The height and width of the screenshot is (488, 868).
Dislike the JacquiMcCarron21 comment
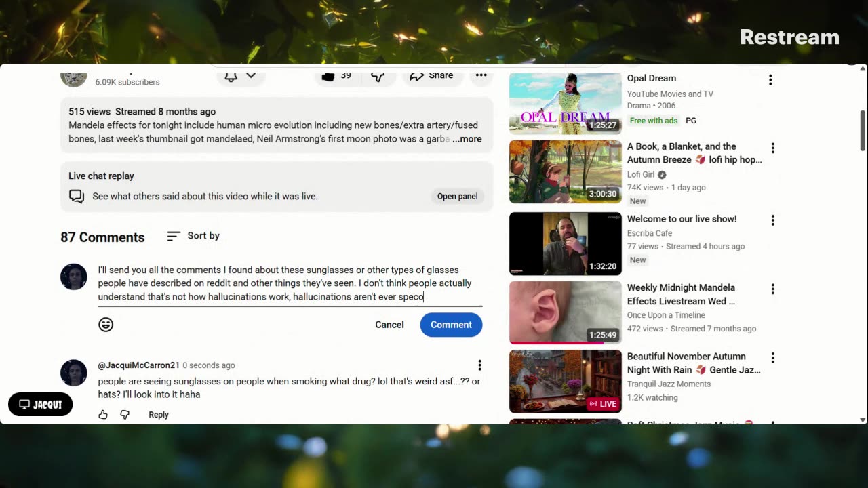click(125, 415)
